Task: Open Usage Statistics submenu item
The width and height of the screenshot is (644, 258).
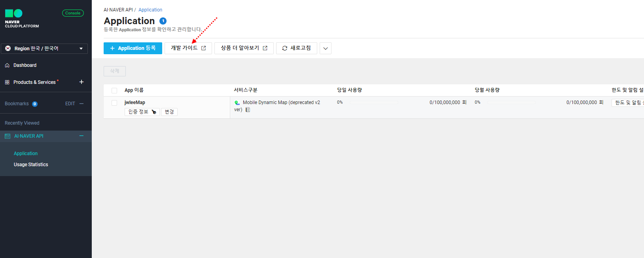Action: [x=31, y=165]
